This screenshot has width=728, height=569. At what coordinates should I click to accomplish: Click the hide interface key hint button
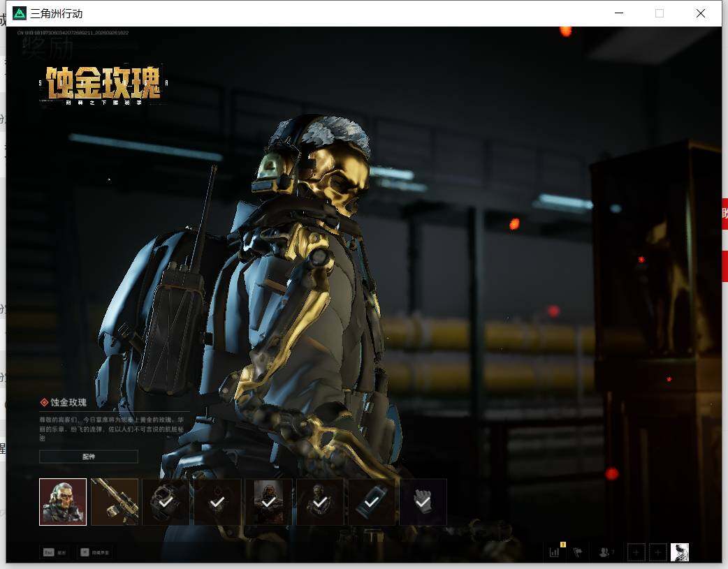pos(95,552)
